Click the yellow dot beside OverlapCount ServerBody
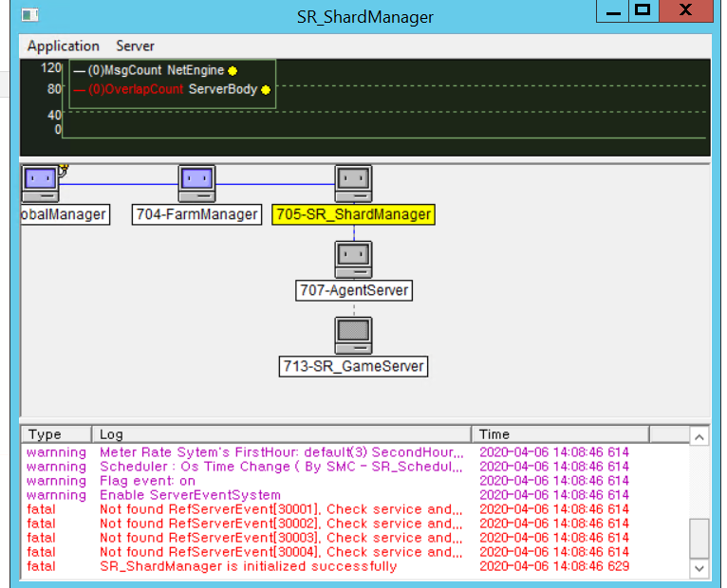Screen dimensions: 727x588 (266, 90)
